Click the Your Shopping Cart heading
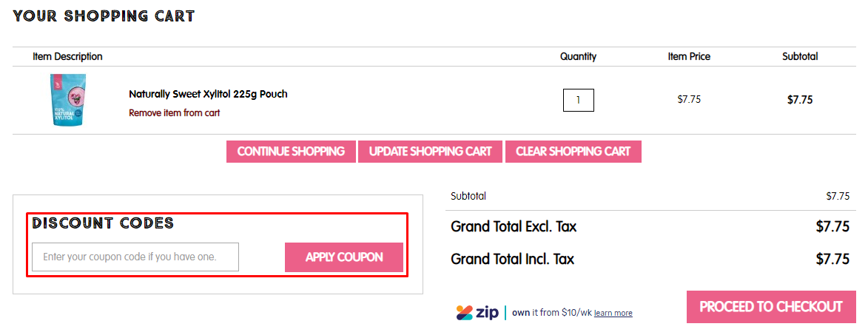 click(x=104, y=16)
